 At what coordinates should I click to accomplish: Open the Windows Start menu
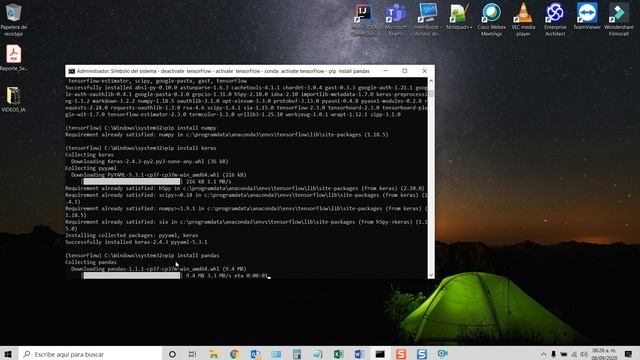[8, 354]
